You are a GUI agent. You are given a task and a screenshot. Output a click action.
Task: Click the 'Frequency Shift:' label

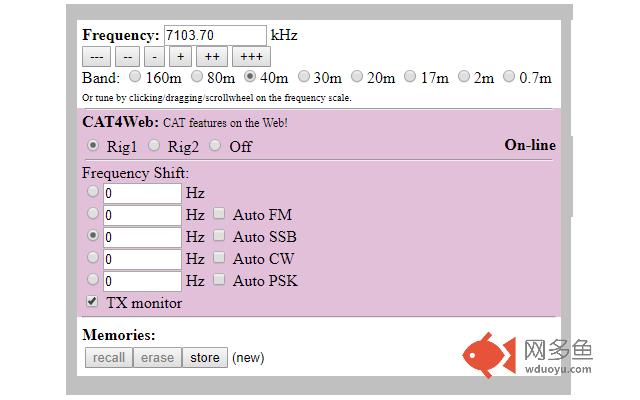(136, 173)
